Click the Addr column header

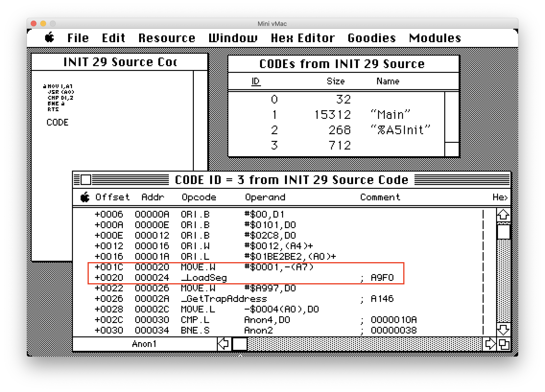(153, 197)
